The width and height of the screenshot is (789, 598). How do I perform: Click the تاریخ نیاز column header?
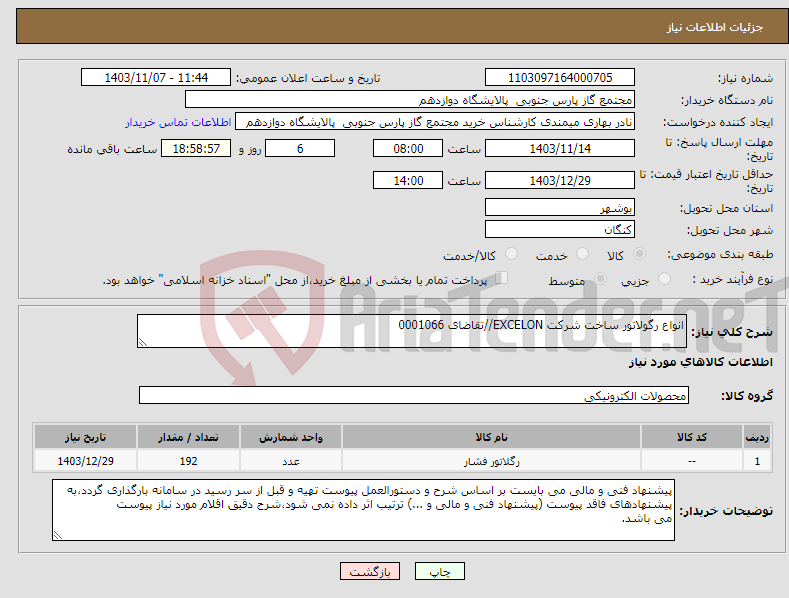click(86, 437)
